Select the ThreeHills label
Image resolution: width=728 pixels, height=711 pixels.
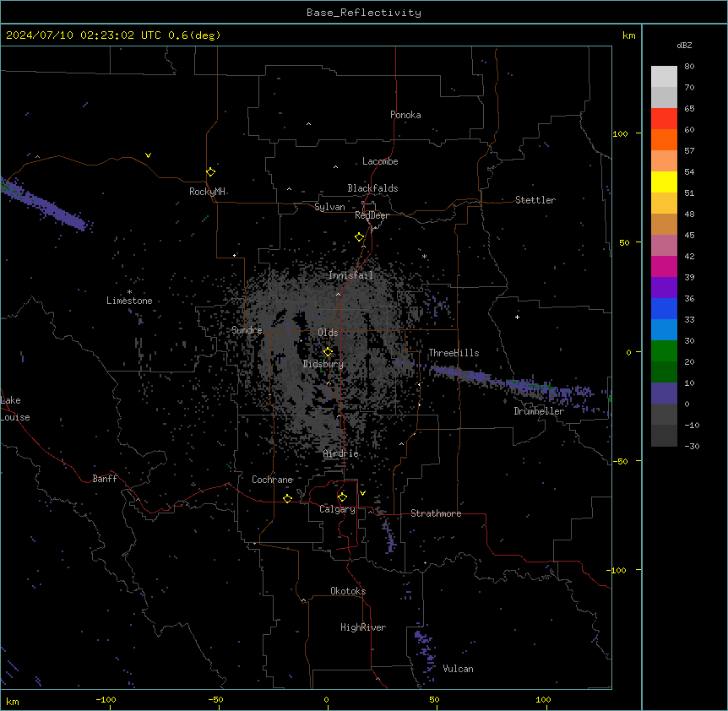tap(454, 353)
